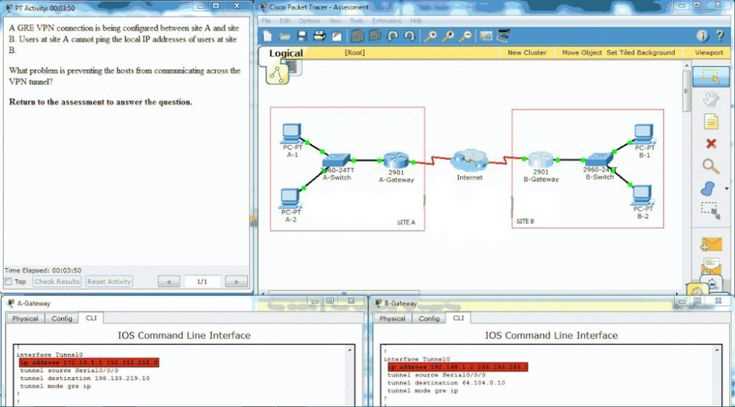This screenshot has height=407, width=735.
Task: Click the Reset Activity button
Action: tap(109, 282)
